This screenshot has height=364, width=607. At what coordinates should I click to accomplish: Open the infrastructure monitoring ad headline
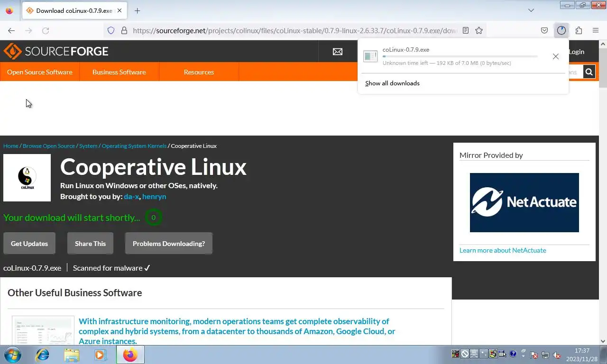(x=237, y=331)
